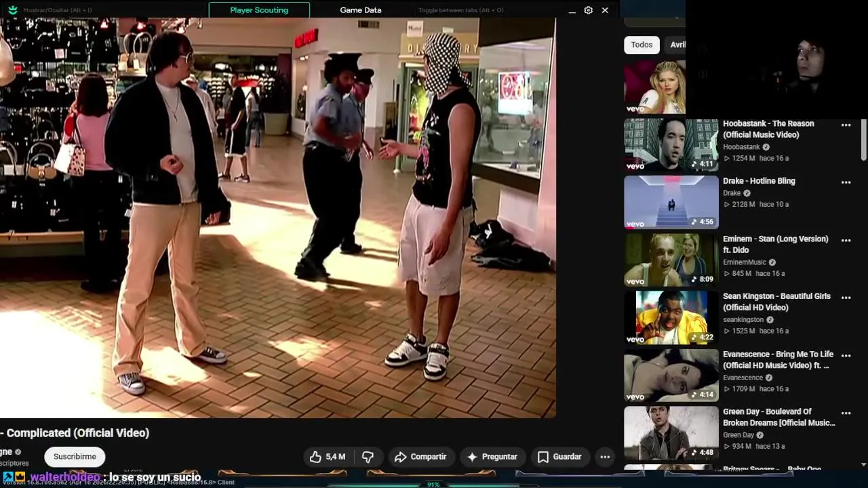Click the Mostrar/Ocultar (Alt + I) label
The width and height of the screenshot is (868, 488).
click(58, 10)
